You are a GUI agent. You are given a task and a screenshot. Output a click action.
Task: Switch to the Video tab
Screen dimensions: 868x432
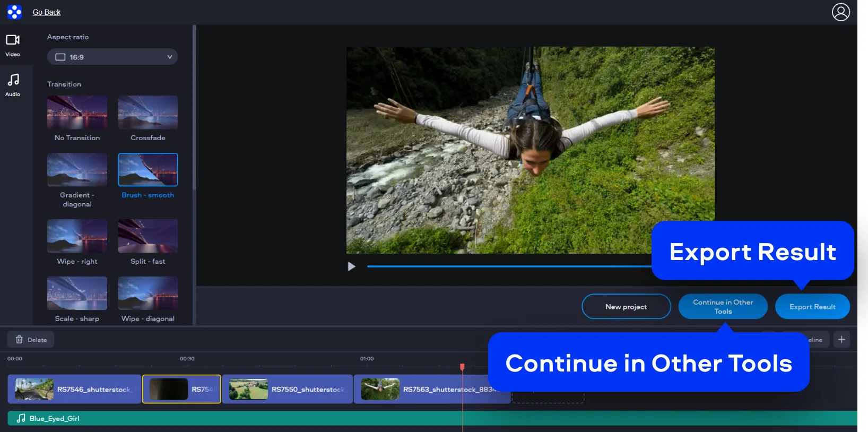click(x=13, y=45)
